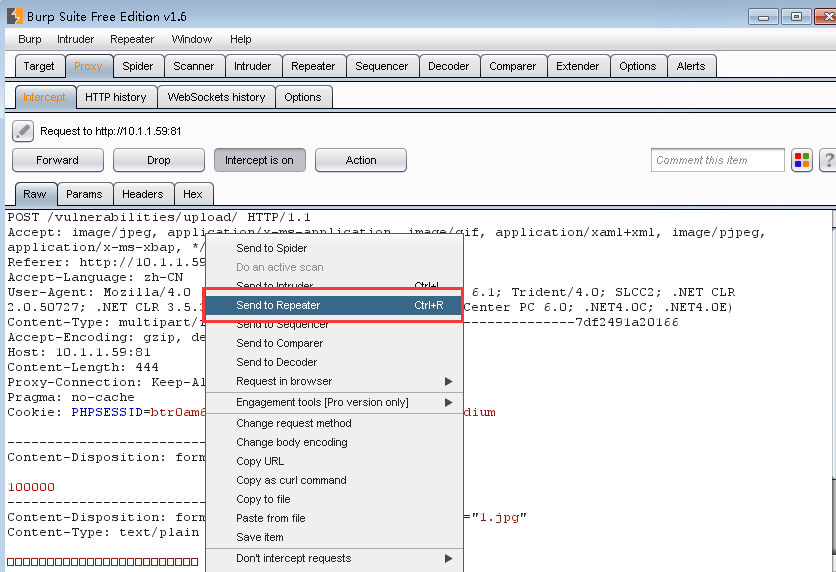Select the Intercept sub-tab
Screen dimensions: 836x572
coord(45,97)
